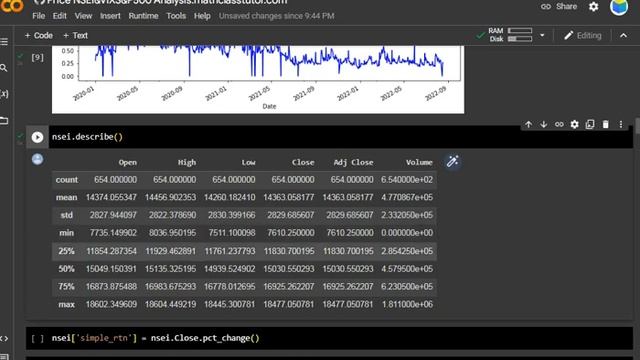Select the 75% row label
The image size is (640, 360).
click(67, 287)
